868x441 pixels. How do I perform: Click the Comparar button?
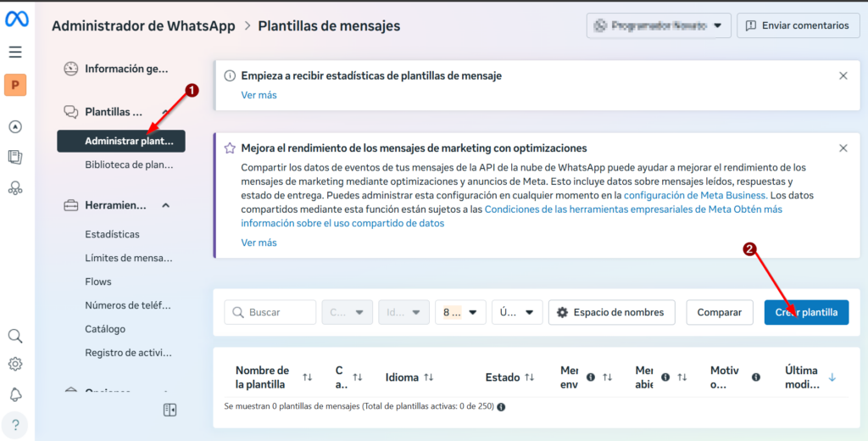pyautogui.click(x=719, y=312)
